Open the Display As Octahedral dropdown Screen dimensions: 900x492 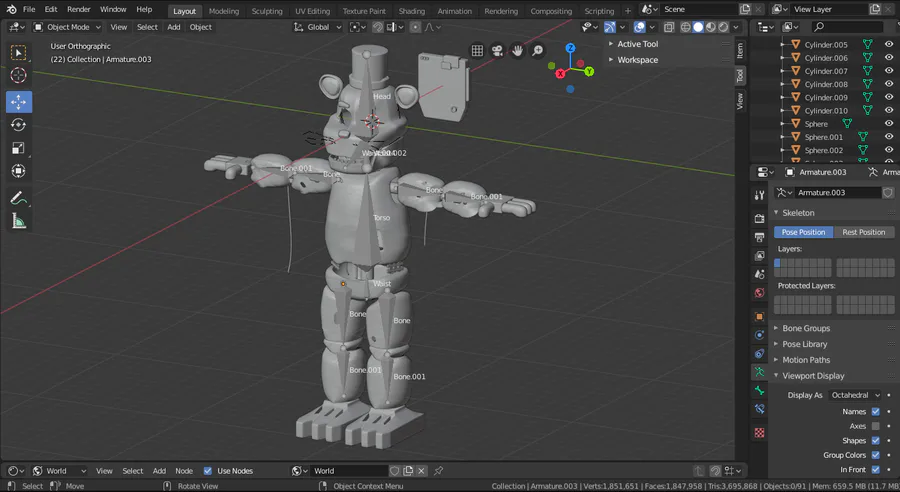click(x=855, y=395)
